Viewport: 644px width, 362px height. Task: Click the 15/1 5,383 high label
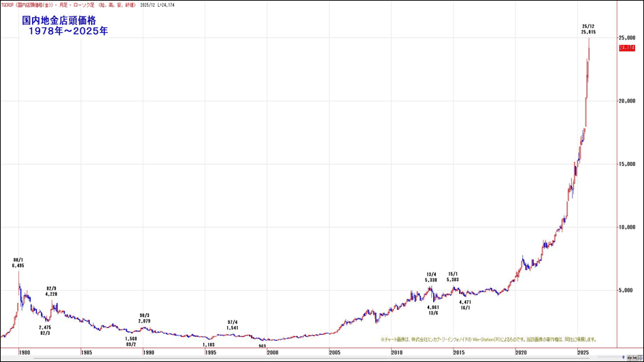[452, 277]
